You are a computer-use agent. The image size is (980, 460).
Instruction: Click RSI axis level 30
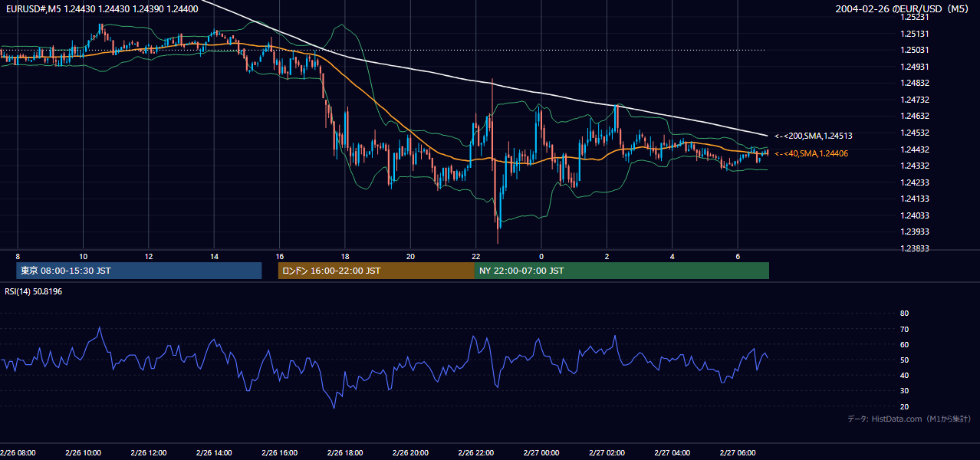pos(904,390)
